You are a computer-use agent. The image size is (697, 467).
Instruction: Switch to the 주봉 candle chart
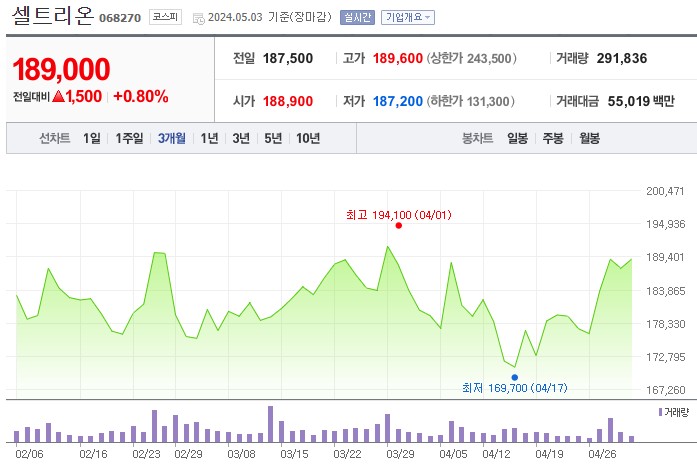click(553, 138)
